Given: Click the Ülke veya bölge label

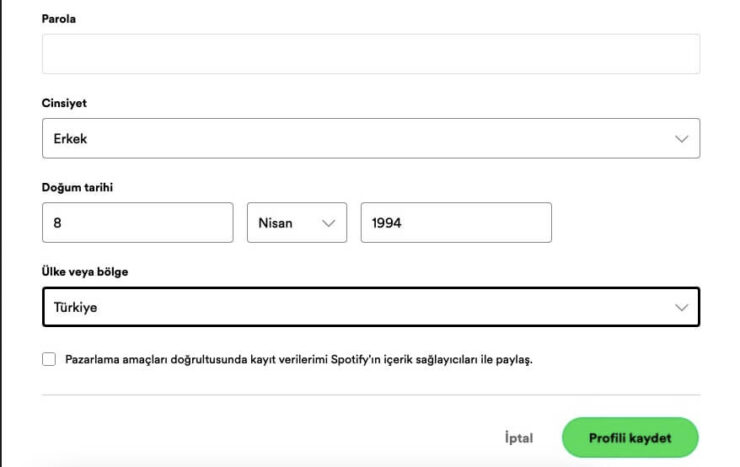Looking at the screenshot, I should (85, 273).
